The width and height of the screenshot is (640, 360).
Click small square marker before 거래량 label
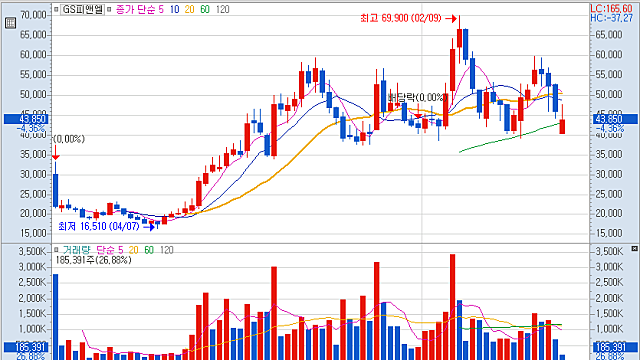(x=56, y=249)
